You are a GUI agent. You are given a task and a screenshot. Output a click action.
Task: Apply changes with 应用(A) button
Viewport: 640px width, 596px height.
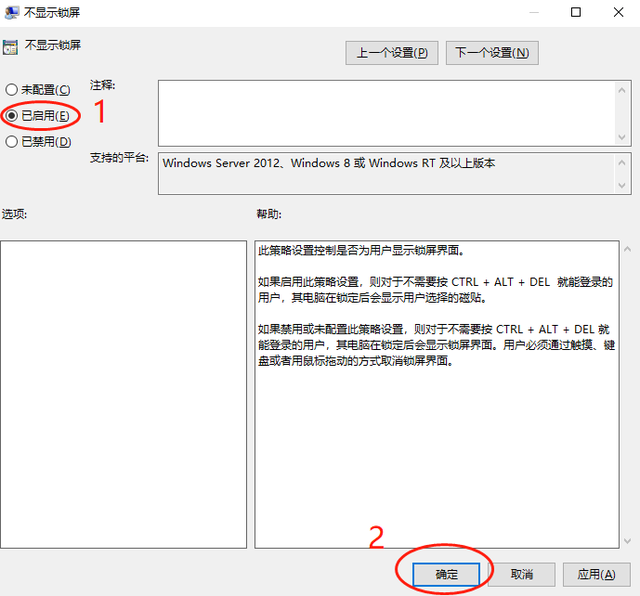[596, 574]
